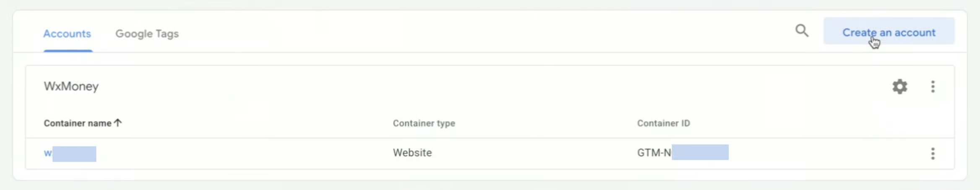Click empty header area right of WxMoney title

pos(461,87)
